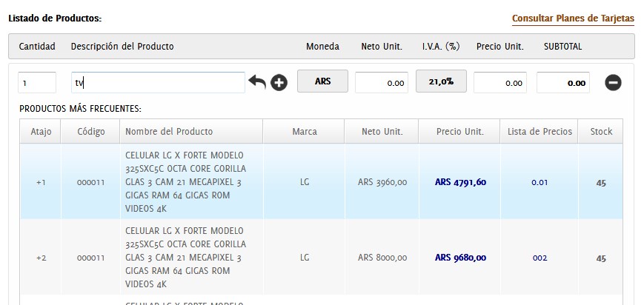
Task: Click price list 0.01 in first row
Action: [x=539, y=182]
